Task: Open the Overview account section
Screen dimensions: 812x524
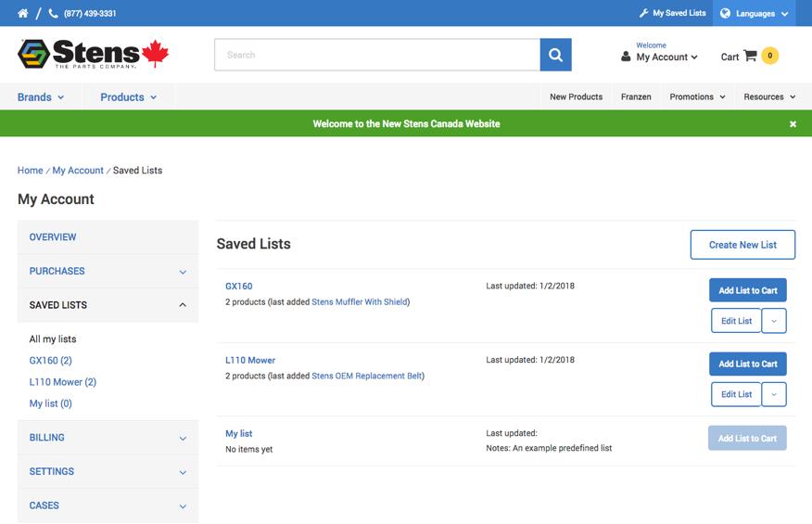Action: click(108, 236)
